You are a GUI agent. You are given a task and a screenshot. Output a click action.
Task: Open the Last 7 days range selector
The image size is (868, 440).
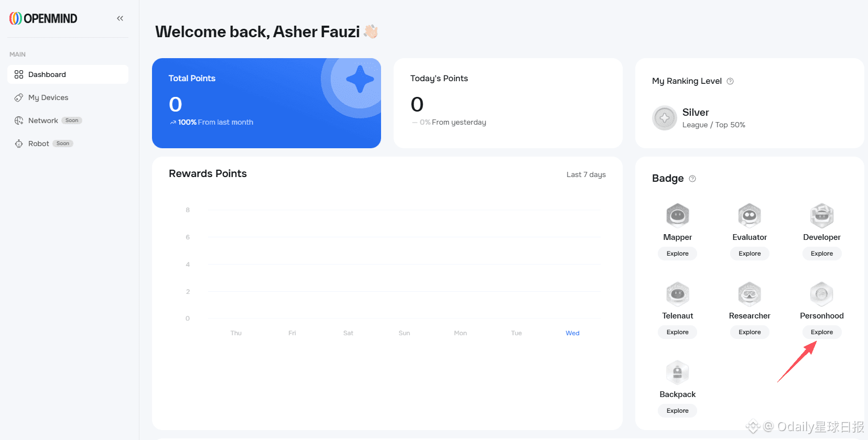pyautogui.click(x=586, y=174)
